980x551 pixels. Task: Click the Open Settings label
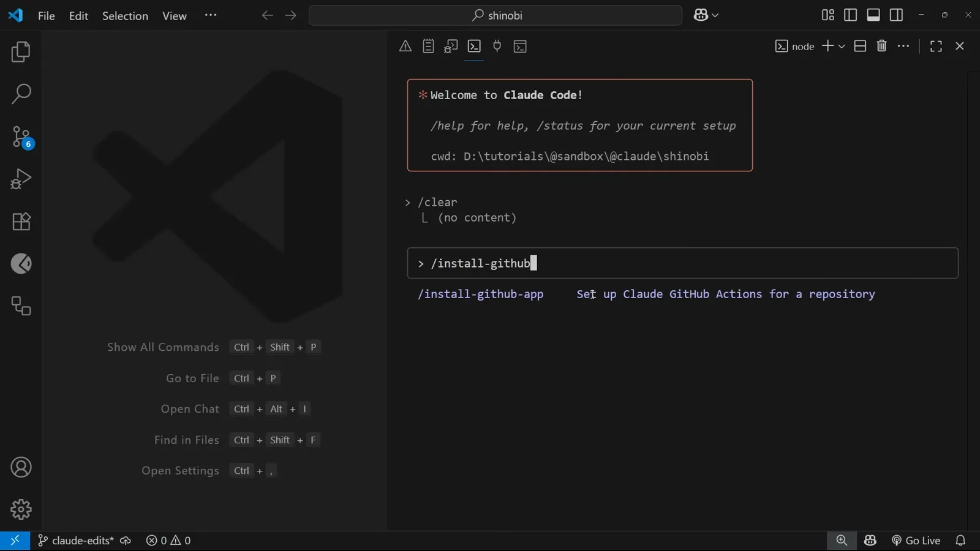coord(180,471)
